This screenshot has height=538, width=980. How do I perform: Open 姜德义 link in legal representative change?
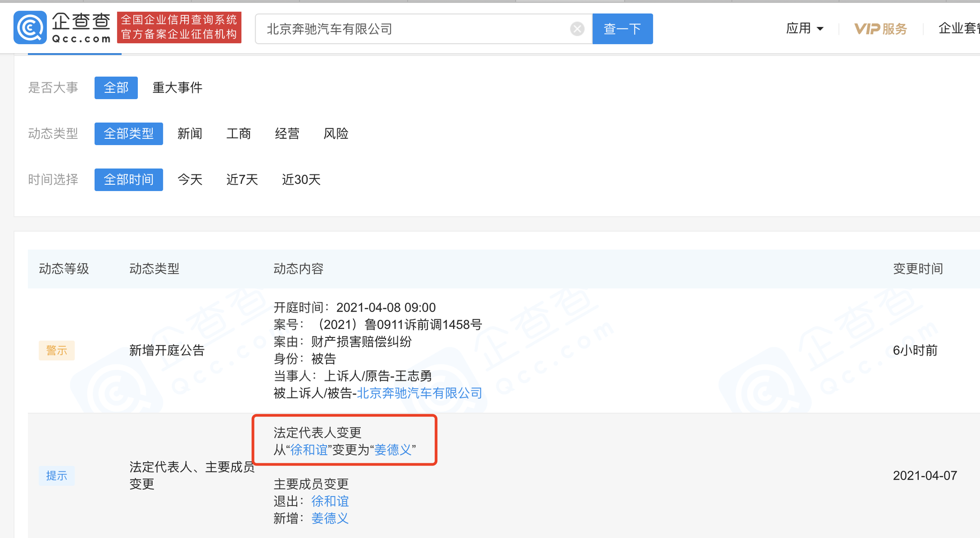[x=393, y=450]
